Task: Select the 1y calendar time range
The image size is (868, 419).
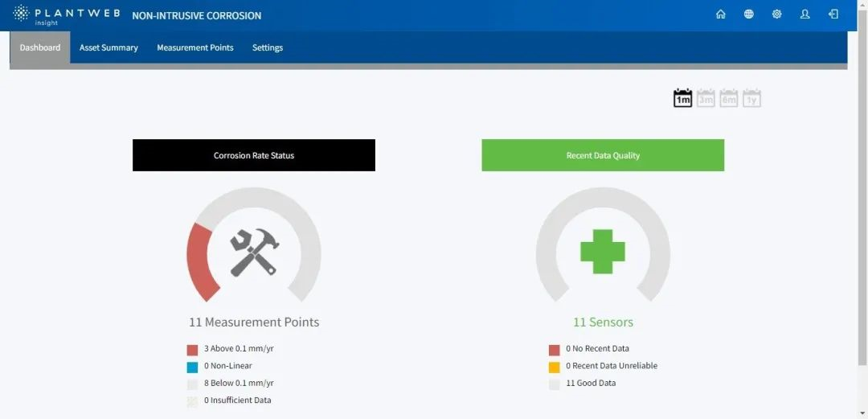Action: (751, 98)
